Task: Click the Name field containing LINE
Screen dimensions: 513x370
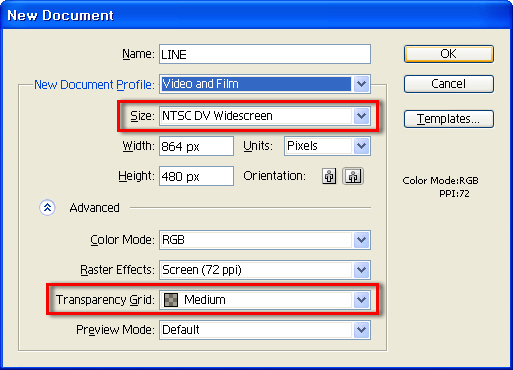Action: (x=265, y=54)
